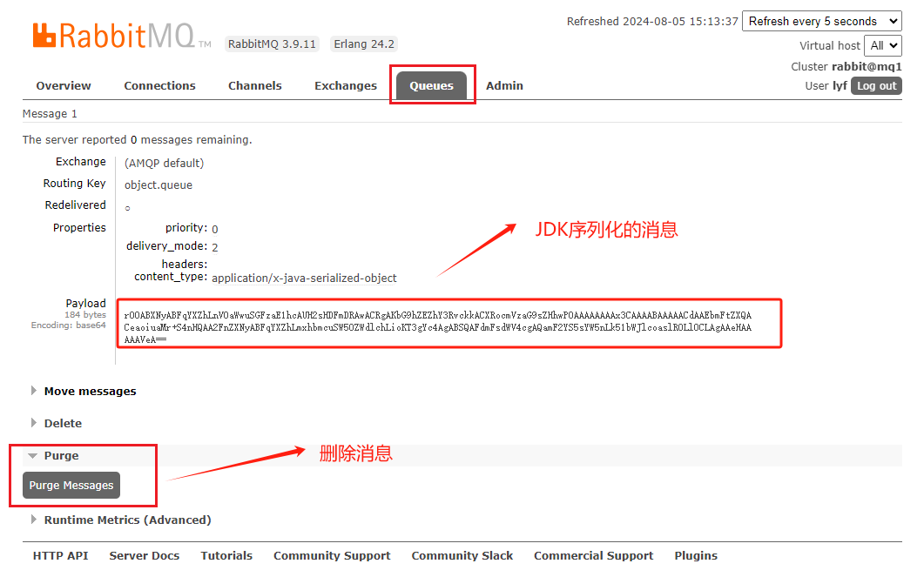
Task: Go to the Channels tab
Action: coord(255,86)
